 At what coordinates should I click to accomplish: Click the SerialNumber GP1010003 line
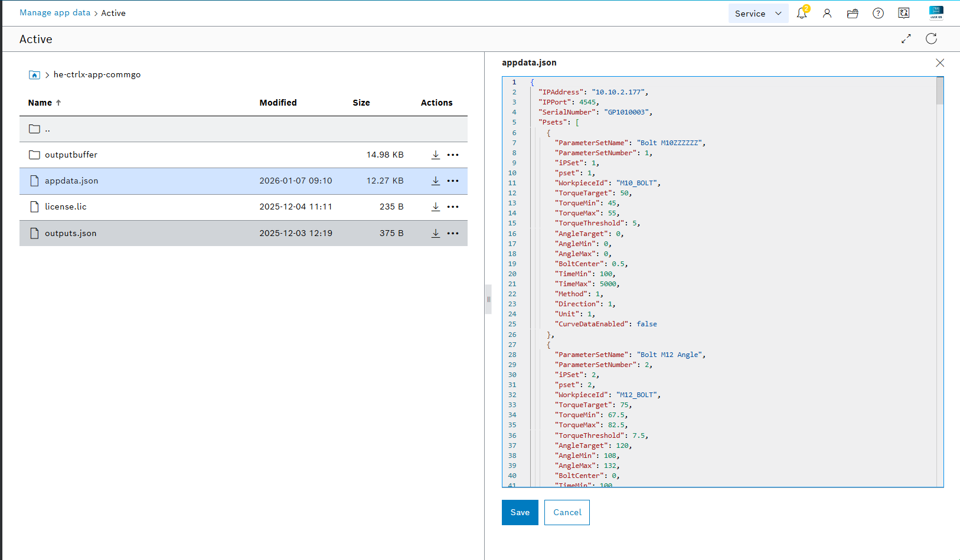595,112
